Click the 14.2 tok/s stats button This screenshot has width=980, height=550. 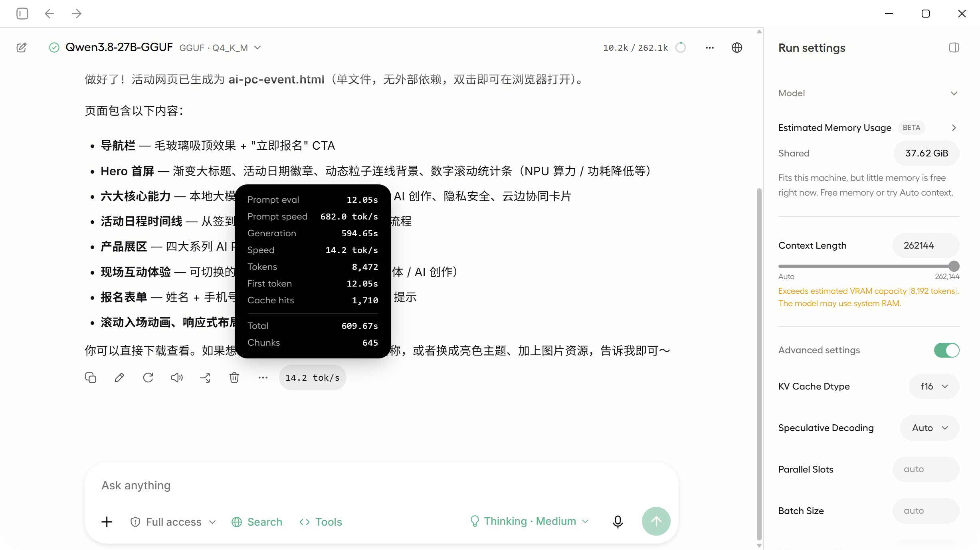313,378
